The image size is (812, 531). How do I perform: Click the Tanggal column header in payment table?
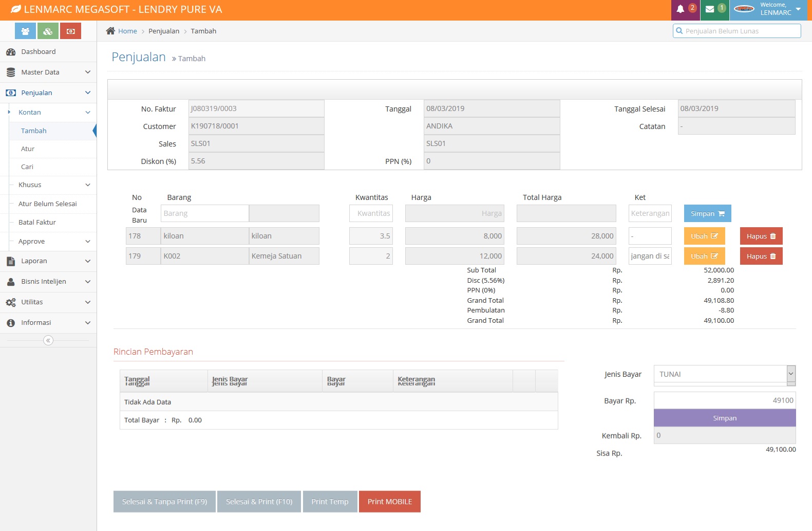click(x=164, y=381)
